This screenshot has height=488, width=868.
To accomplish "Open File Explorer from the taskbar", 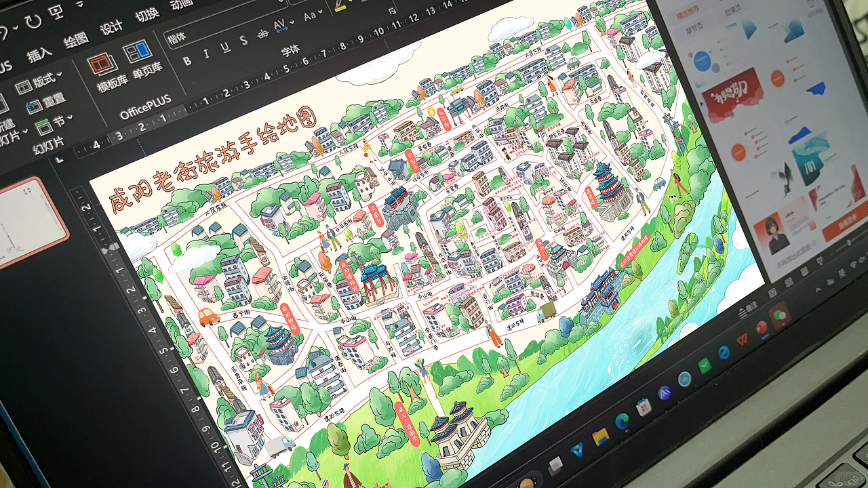I will coord(600,437).
